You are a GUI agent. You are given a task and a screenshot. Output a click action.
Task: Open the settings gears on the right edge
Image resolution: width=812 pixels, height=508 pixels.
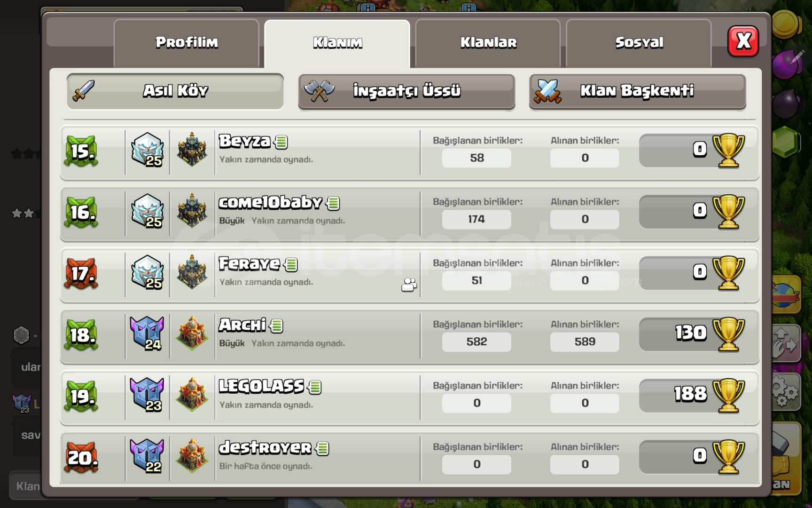click(785, 392)
